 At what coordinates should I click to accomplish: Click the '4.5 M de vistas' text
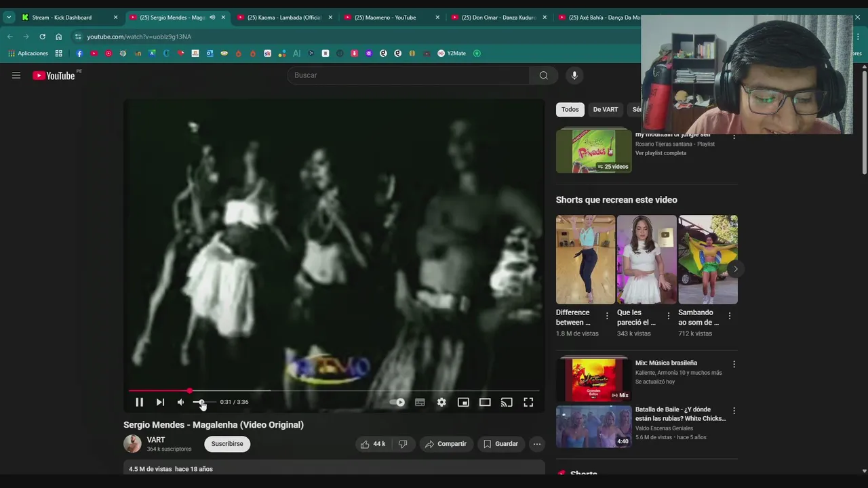click(x=151, y=469)
